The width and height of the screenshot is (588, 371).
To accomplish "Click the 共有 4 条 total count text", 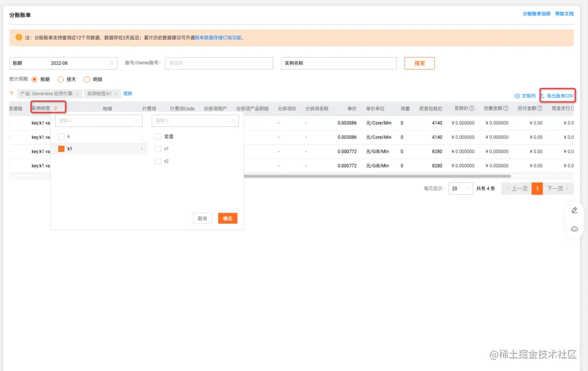I will tap(486, 189).
